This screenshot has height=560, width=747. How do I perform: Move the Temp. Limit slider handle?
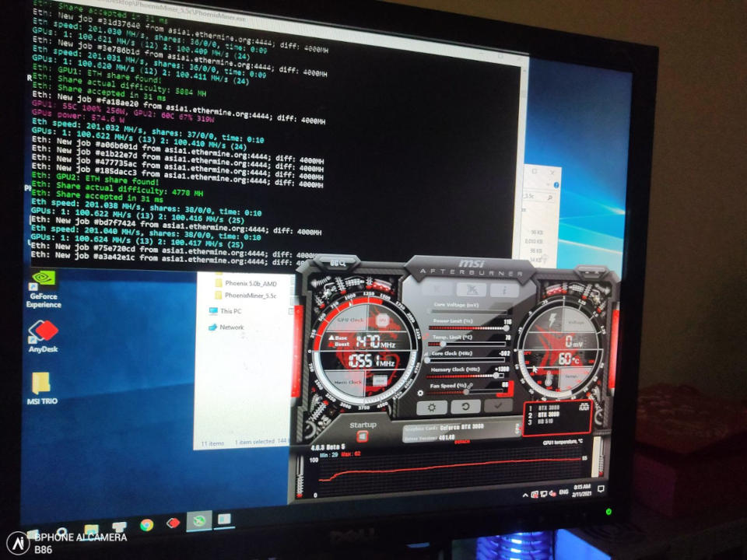[x=443, y=344]
